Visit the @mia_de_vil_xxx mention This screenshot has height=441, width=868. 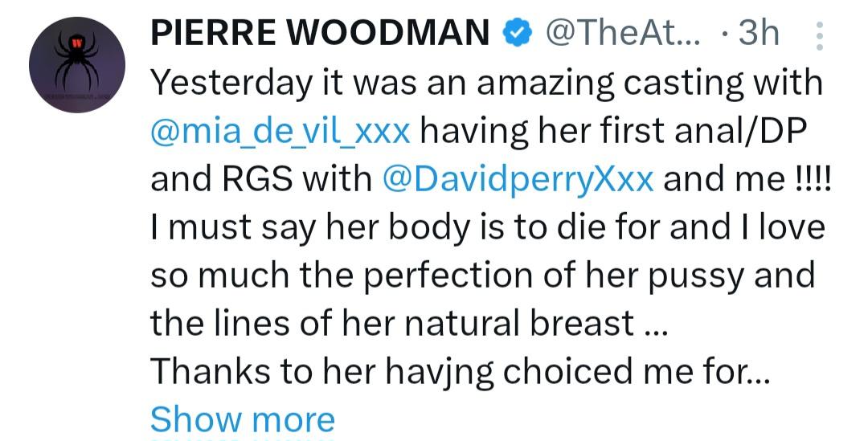[280, 131]
